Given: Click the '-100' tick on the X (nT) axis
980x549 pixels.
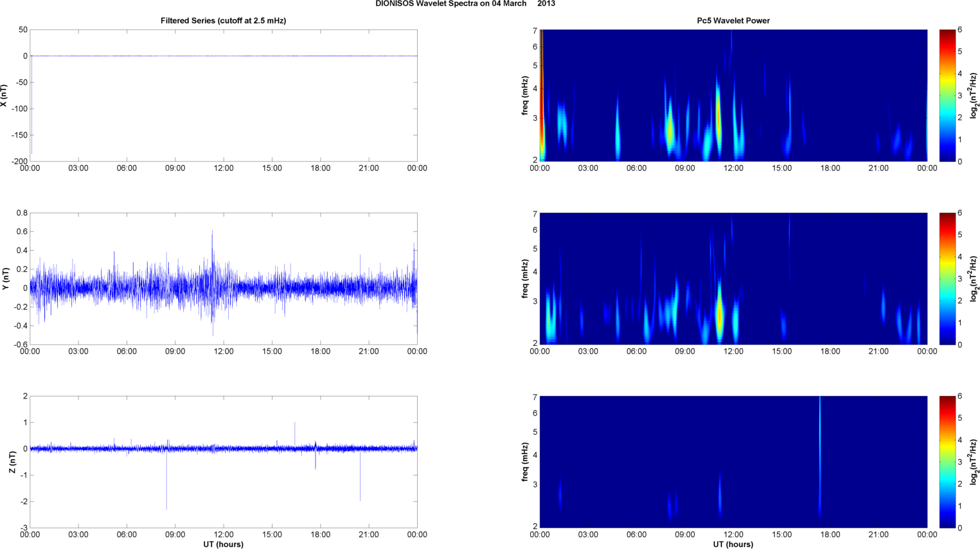Looking at the screenshot, I should tap(19, 109).
